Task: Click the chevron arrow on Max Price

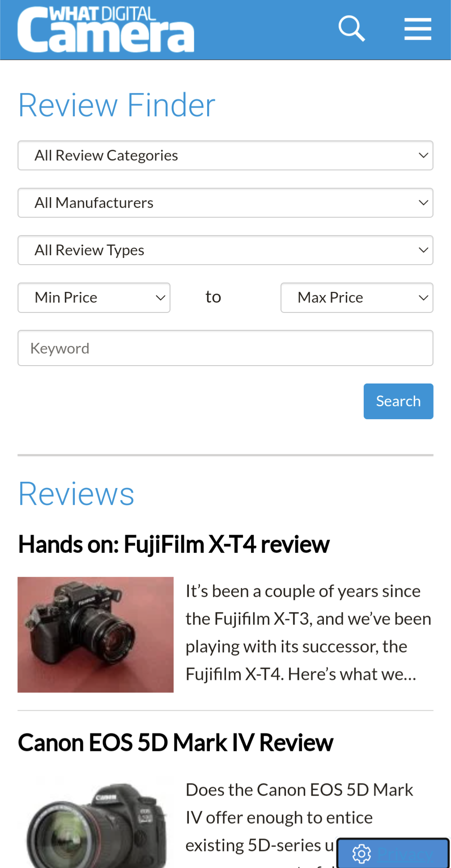Action: pyautogui.click(x=423, y=298)
